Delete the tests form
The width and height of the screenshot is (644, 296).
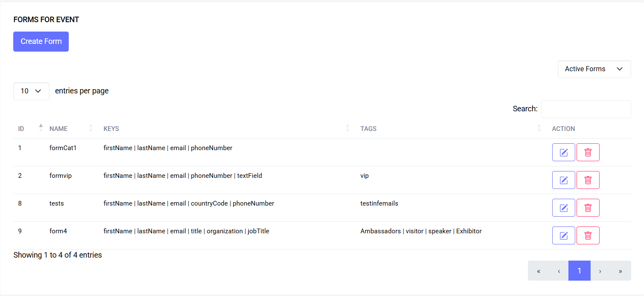pos(588,207)
